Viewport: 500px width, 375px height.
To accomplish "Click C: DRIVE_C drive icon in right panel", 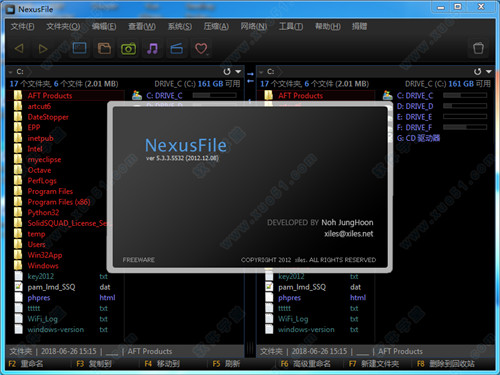I will 387,95.
